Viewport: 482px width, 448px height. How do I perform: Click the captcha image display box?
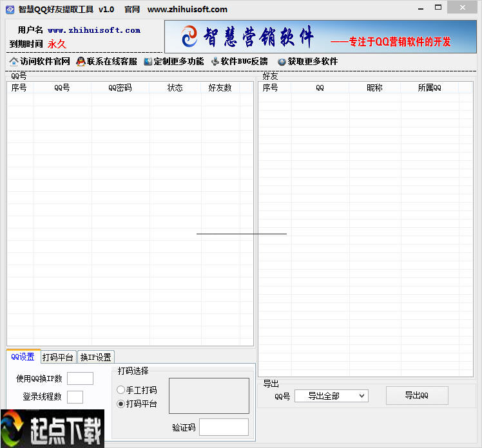(x=209, y=396)
